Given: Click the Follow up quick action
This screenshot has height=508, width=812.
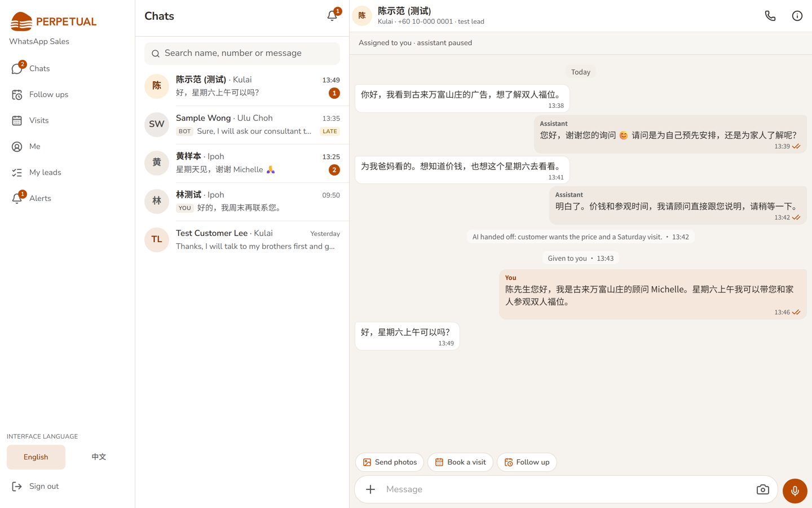Looking at the screenshot, I should point(527,462).
